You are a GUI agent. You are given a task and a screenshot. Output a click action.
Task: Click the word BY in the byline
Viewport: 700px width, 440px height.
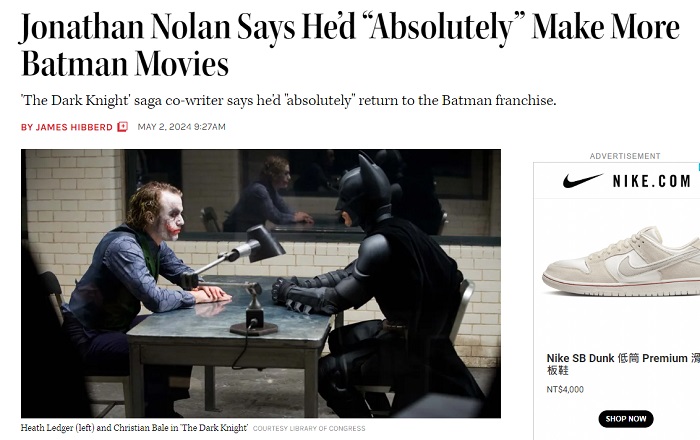27,127
